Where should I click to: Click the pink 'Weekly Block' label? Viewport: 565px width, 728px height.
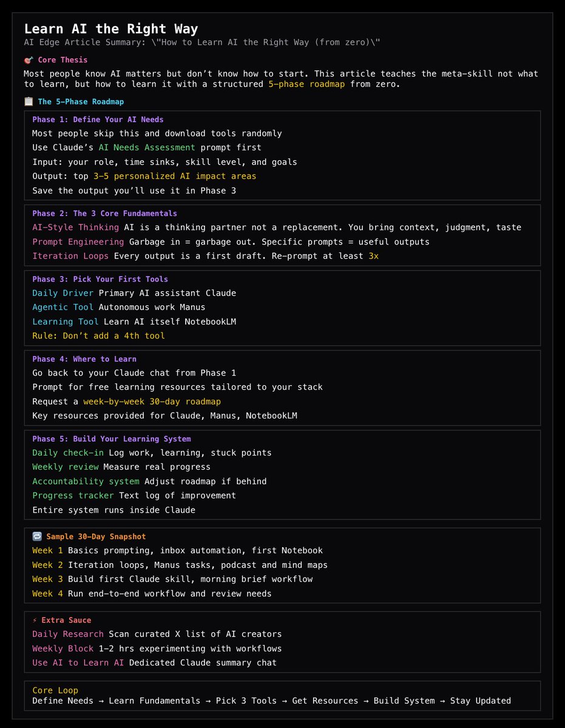point(63,649)
